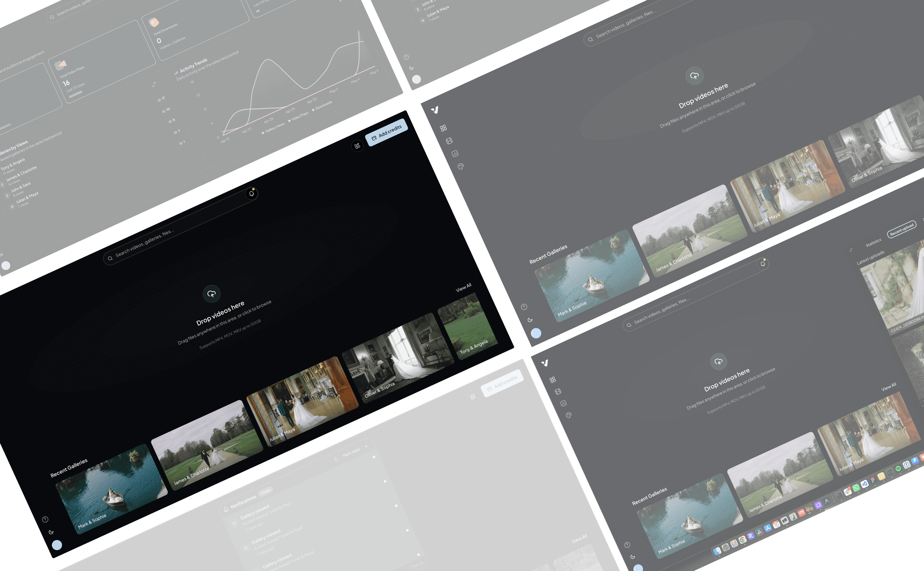The width and height of the screenshot is (924, 571).
Task: Focus the search field in central dark window
Action: pyautogui.click(x=180, y=226)
